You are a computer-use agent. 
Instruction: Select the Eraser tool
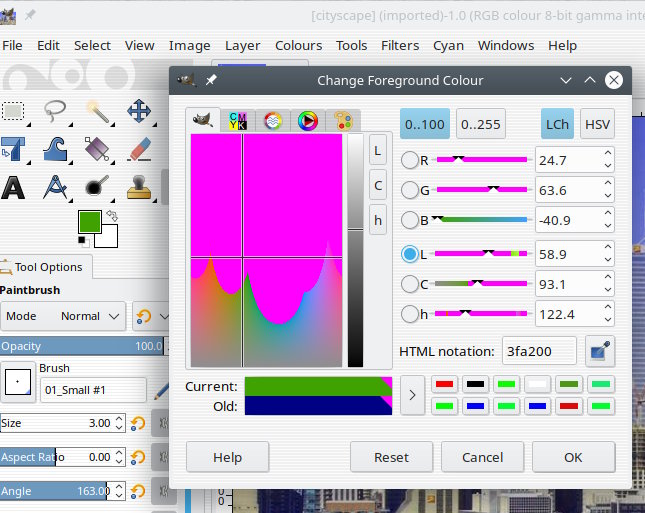[139, 149]
